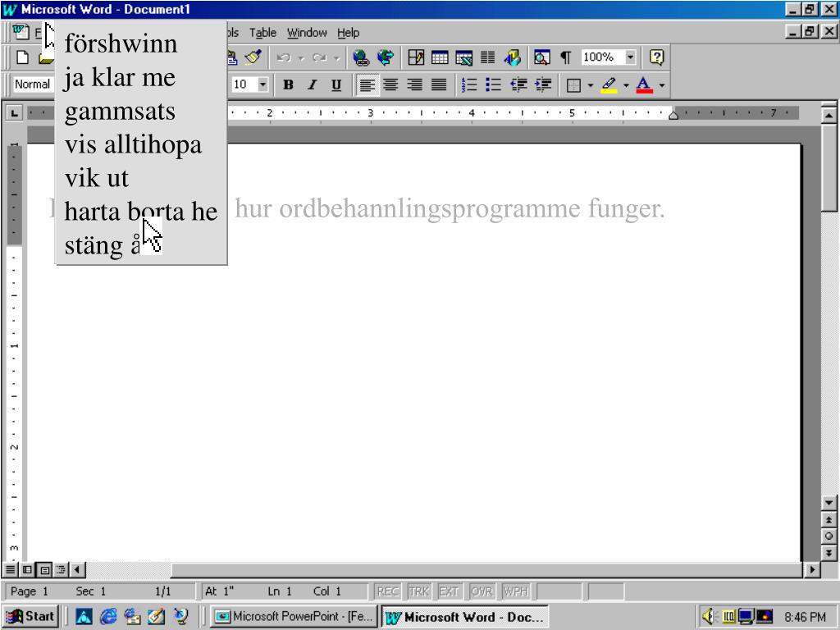Toggle Underline formatting
This screenshot has height=630, width=840.
[336, 84]
